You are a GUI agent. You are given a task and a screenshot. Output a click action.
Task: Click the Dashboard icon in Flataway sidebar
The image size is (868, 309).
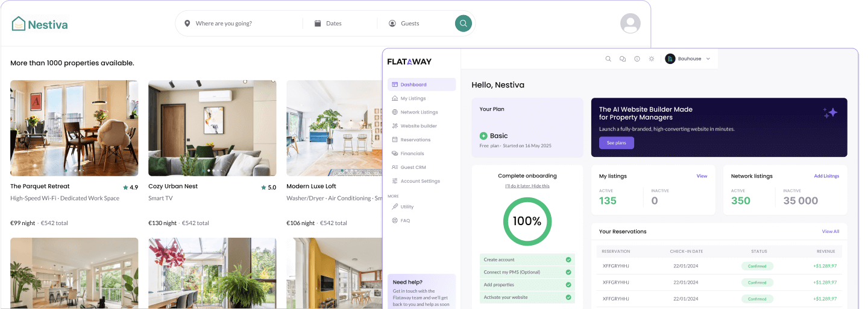[x=395, y=84]
